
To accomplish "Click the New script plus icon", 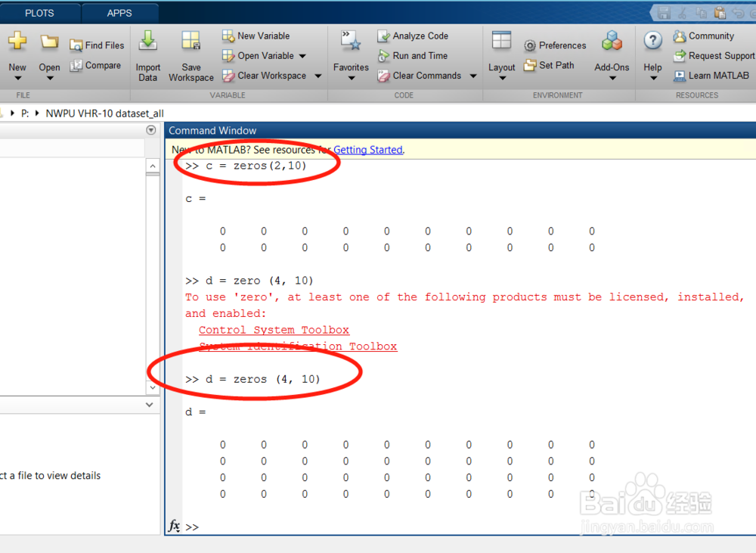I will pyautogui.click(x=17, y=41).
